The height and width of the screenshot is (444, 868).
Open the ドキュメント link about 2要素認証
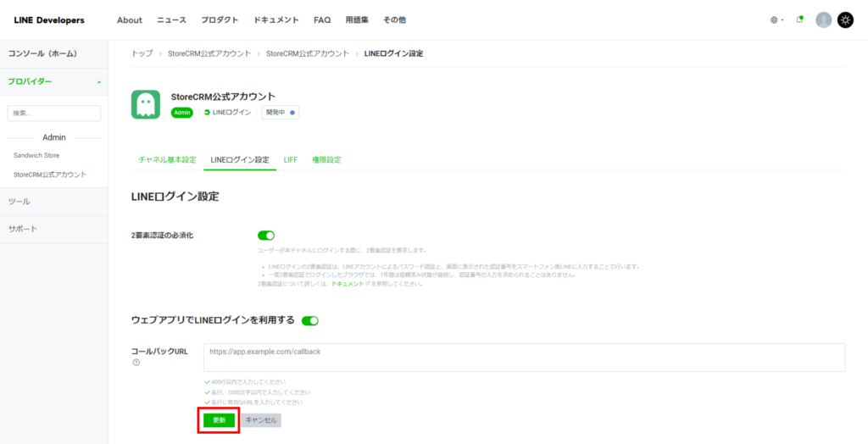(x=348, y=284)
